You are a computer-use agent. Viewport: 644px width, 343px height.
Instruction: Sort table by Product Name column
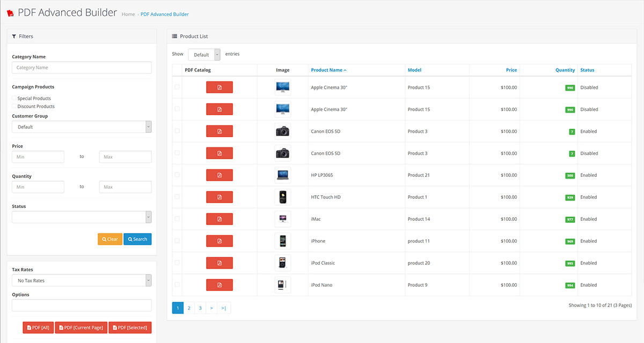click(328, 70)
